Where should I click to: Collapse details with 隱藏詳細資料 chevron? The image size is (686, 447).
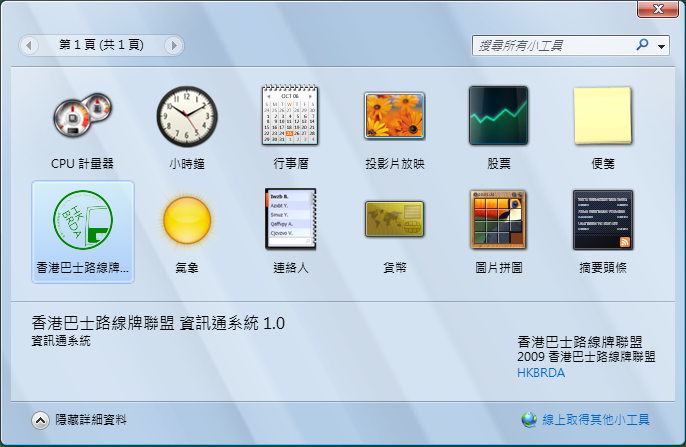click(x=40, y=421)
